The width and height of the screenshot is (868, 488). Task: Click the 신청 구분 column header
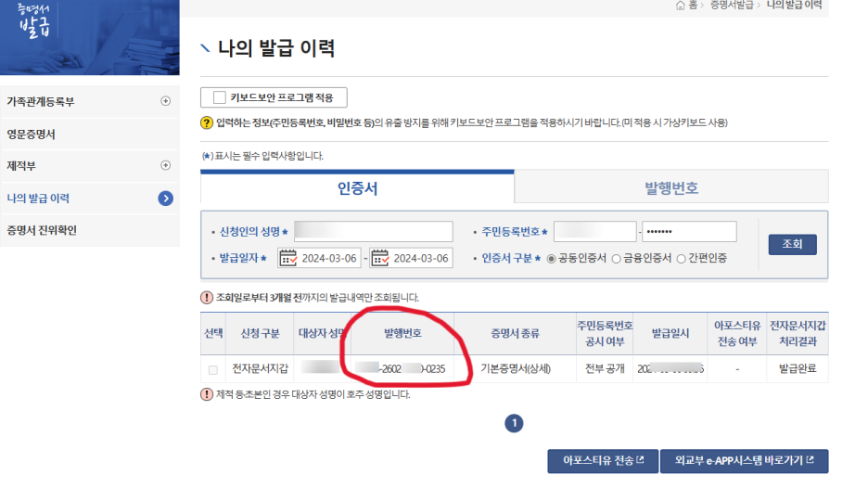point(260,333)
